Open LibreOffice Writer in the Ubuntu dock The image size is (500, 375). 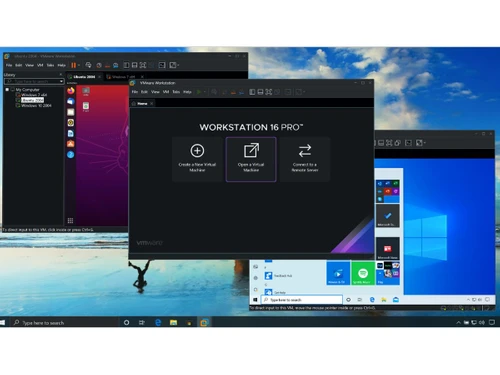(x=71, y=133)
